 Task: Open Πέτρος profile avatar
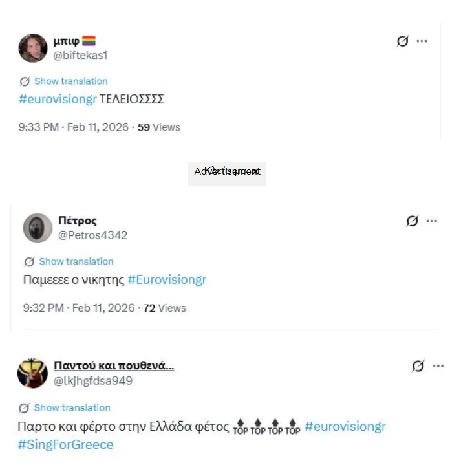[x=38, y=228]
